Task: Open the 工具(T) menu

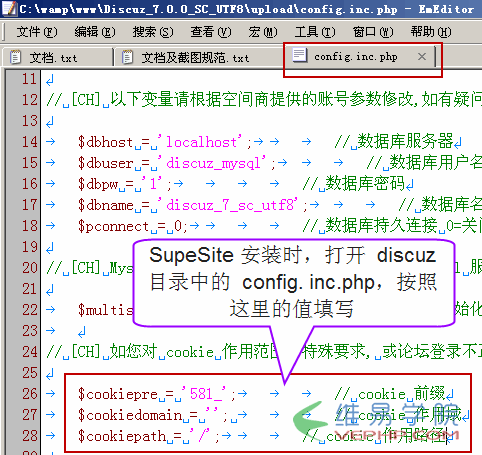Action: tap(315, 32)
